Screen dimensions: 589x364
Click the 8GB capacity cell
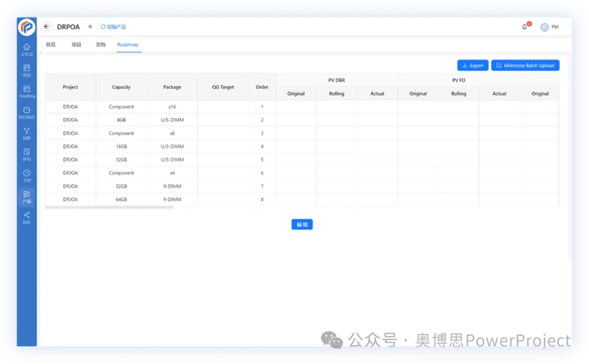121,120
